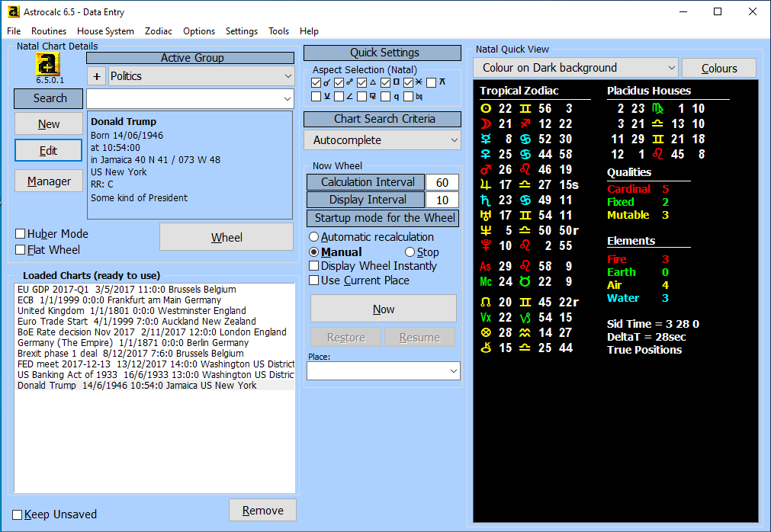Click the Astrocalc icon in the title bar
This screenshot has height=532, width=771.
[13, 11]
